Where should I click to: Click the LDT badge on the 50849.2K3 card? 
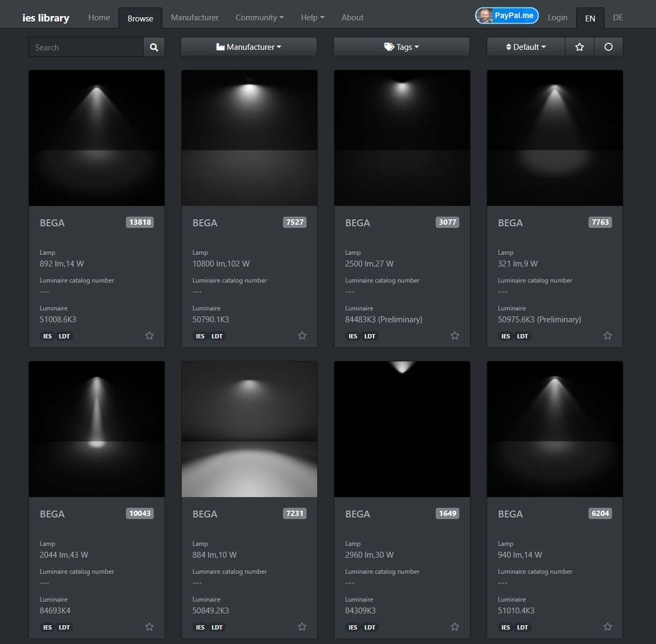217,627
